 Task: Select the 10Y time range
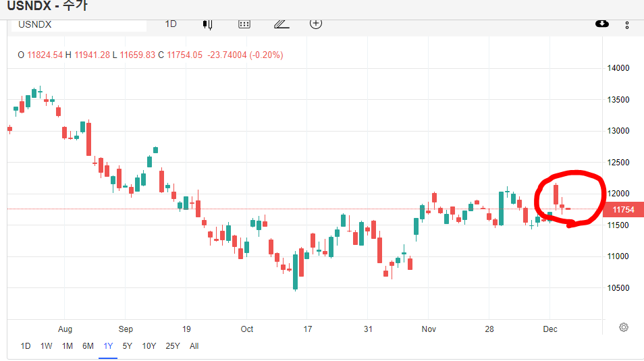[149, 345]
